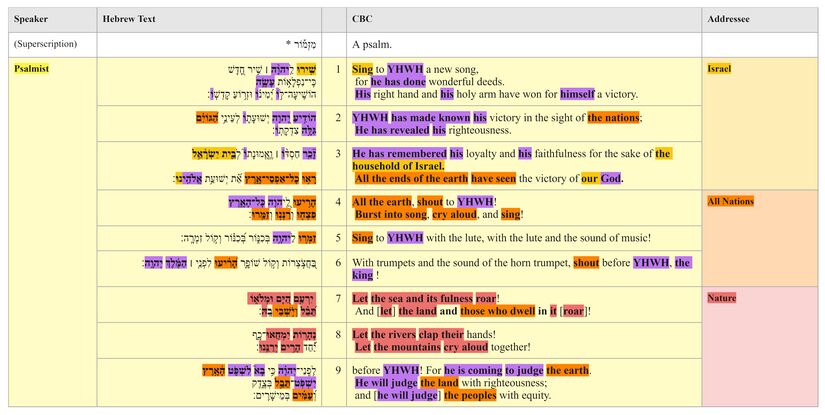Select the Addressee column header
Viewport: 825px width, 415px height.
click(x=730, y=19)
